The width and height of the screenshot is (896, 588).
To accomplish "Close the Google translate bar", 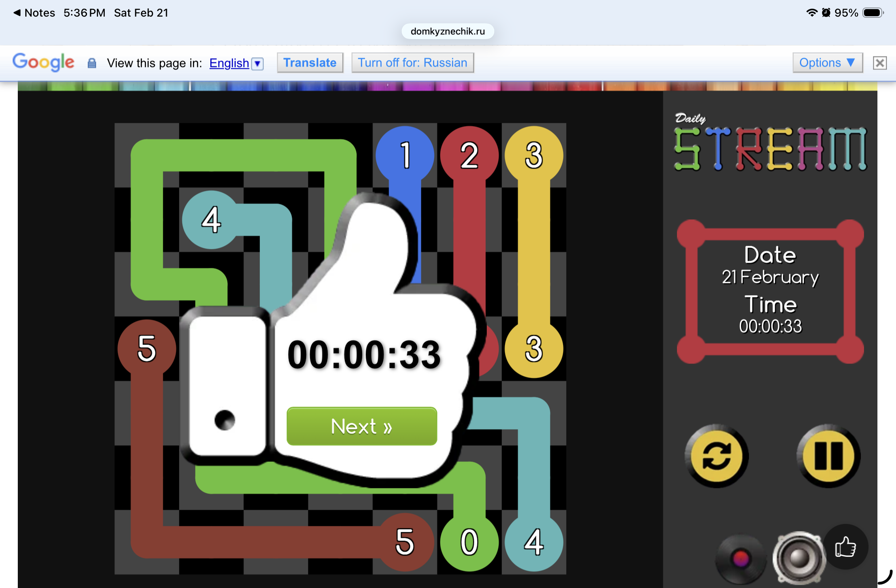I will (x=880, y=63).
